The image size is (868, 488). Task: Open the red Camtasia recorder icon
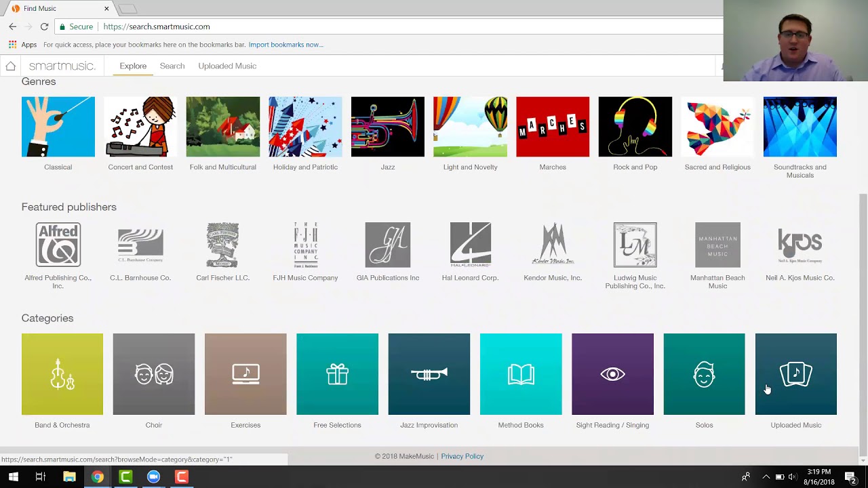pyautogui.click(x=182, y=477)
